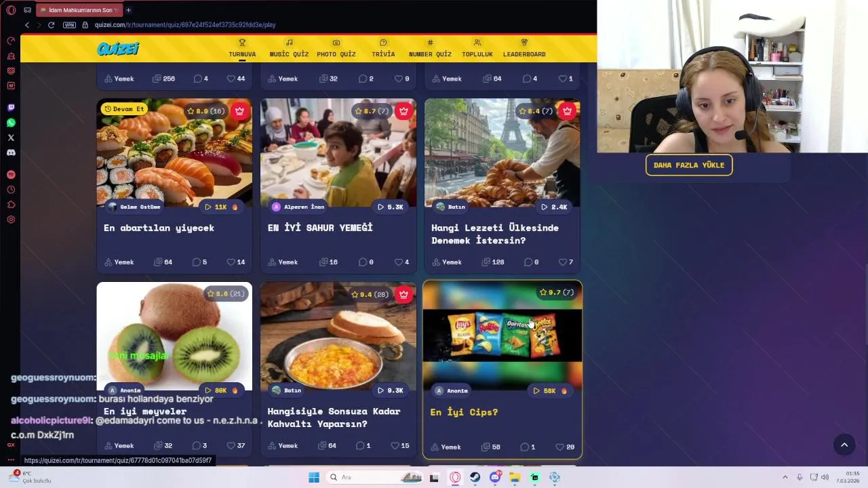Image resolution: width=868 pixels, height=488 pixels.
Task: Open the chips bags quiz thumbnail
Action: pos(502,337)
